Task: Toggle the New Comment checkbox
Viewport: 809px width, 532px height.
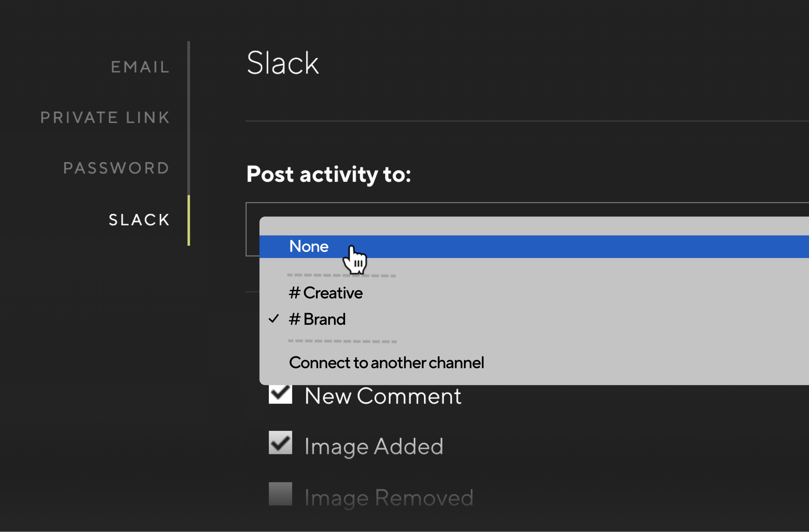Action: [280, 394]
